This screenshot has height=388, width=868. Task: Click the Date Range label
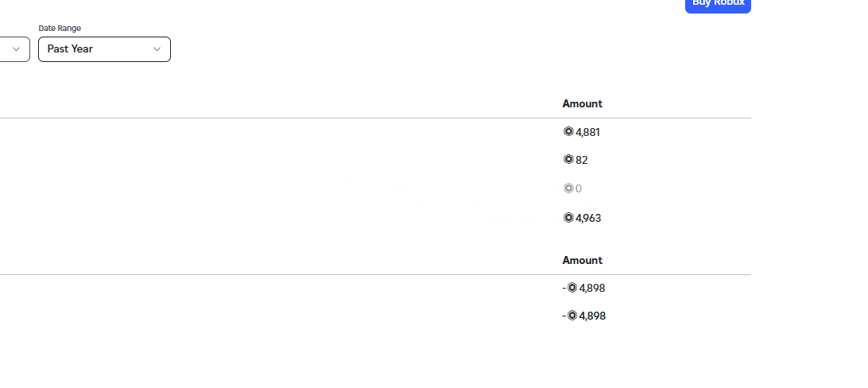[x=60, y=29]
